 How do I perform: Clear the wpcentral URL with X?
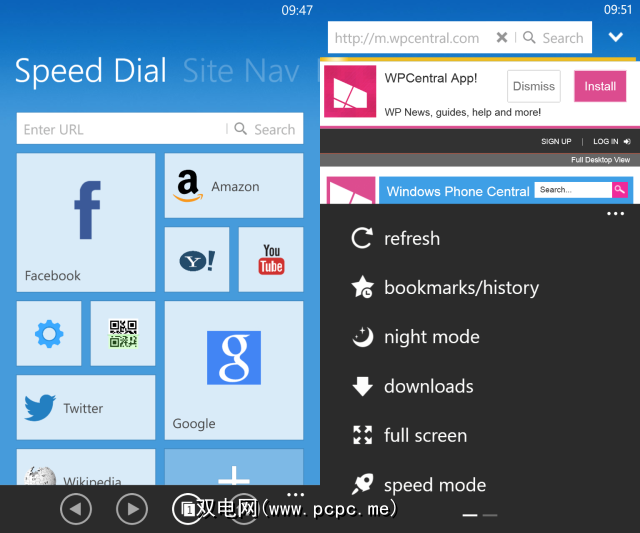502,38
